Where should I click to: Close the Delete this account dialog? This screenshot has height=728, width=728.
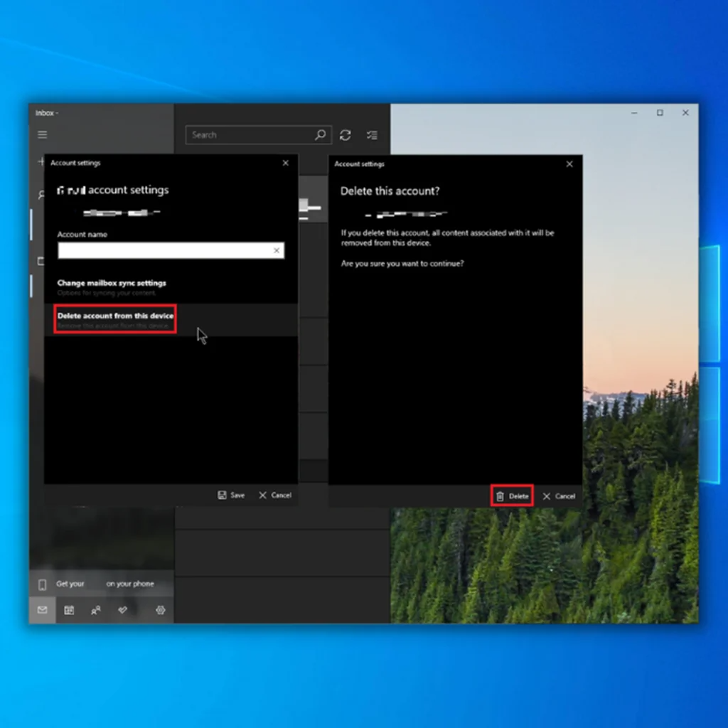click(569, 164)
